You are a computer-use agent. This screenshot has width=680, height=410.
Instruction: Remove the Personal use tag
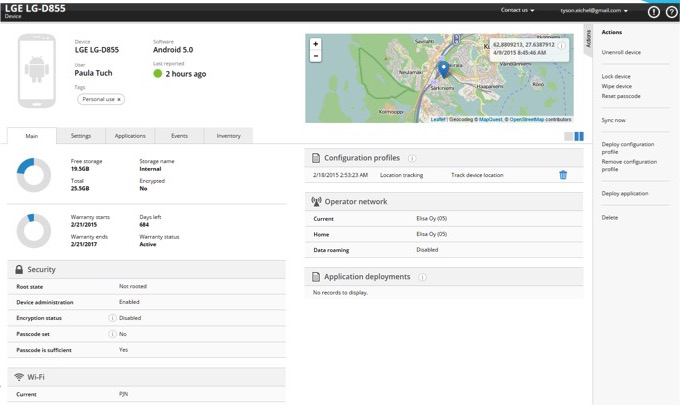(x=119, y=100)
